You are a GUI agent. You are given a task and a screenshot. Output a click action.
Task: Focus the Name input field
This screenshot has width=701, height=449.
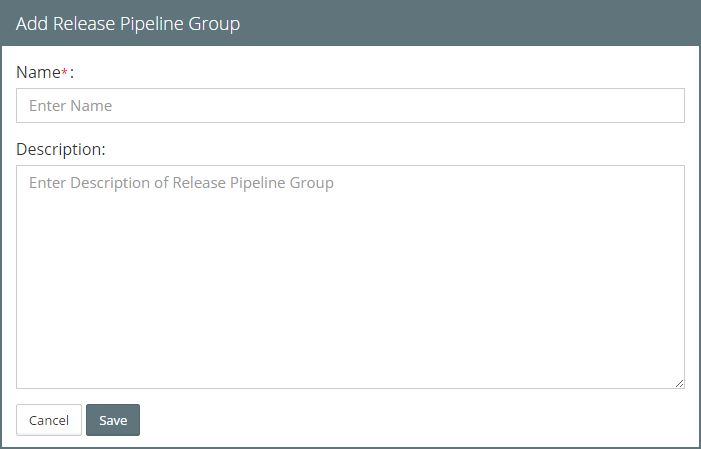point(350,105)
